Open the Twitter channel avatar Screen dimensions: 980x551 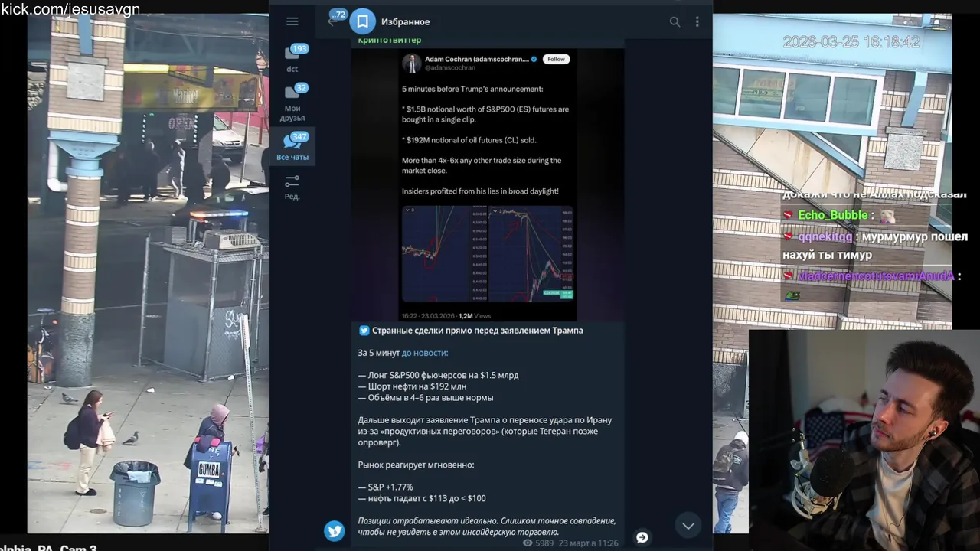(x=335, y=531)
